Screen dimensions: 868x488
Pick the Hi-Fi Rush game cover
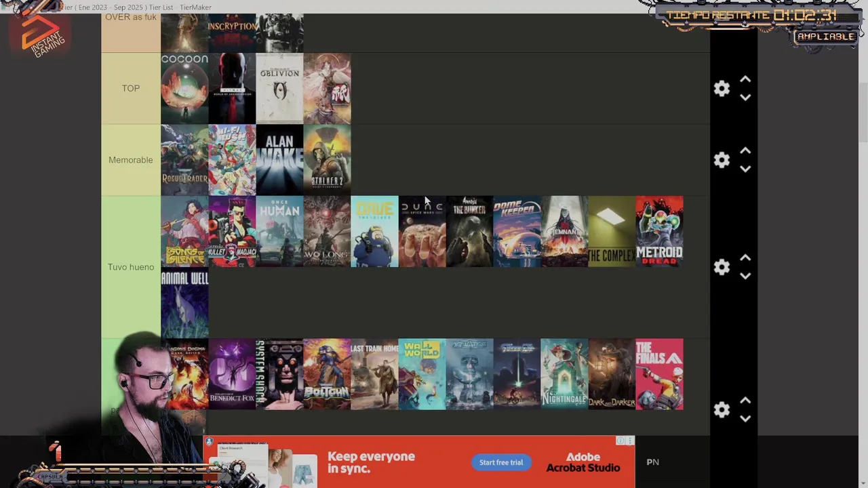click(x=232, y=160)
